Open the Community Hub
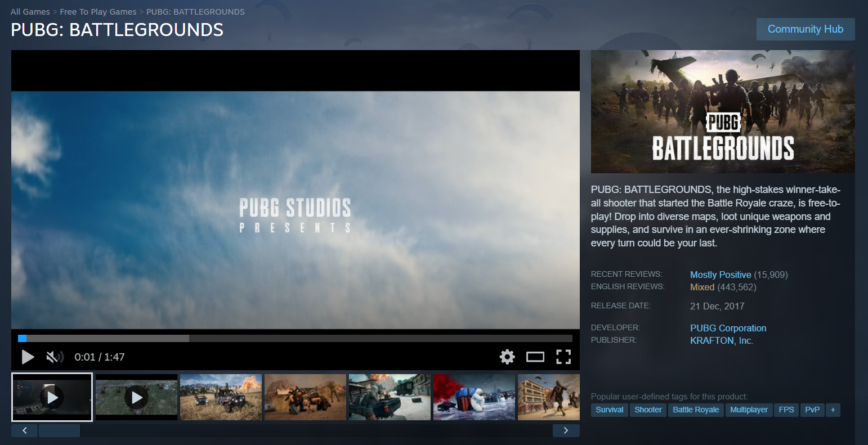This screenshot has width=868, height=445. click(x=806, y=29)
